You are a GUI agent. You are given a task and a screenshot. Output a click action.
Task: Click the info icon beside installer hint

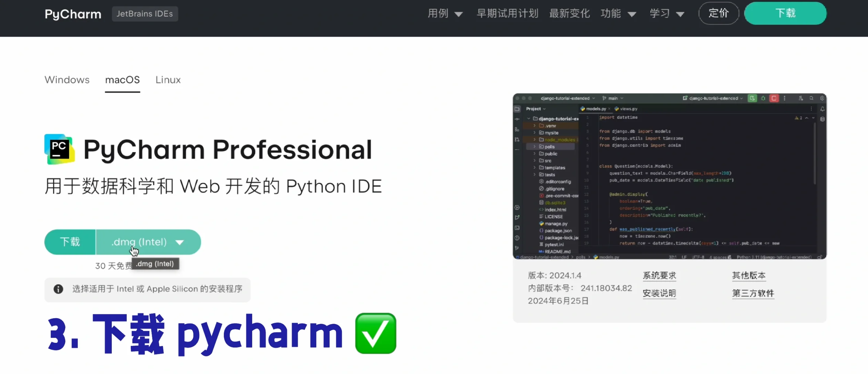[x=58, y=289]
